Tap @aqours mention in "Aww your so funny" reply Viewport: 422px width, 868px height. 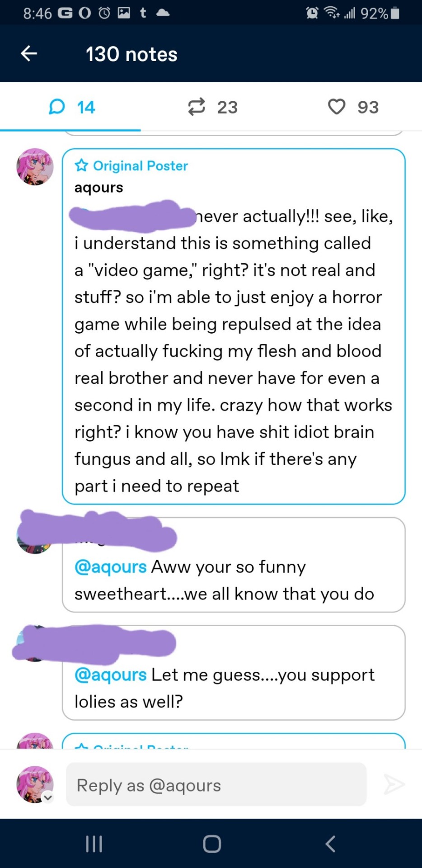coord(111,567)
